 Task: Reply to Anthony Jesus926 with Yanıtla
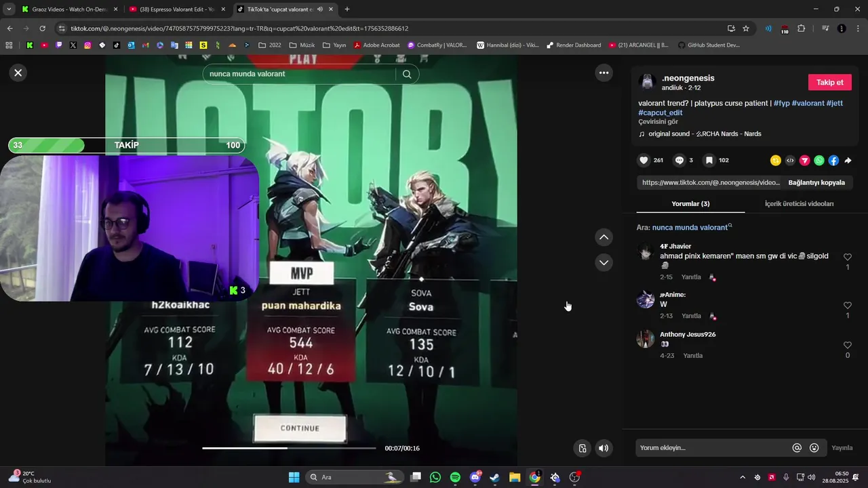point(692,356)
